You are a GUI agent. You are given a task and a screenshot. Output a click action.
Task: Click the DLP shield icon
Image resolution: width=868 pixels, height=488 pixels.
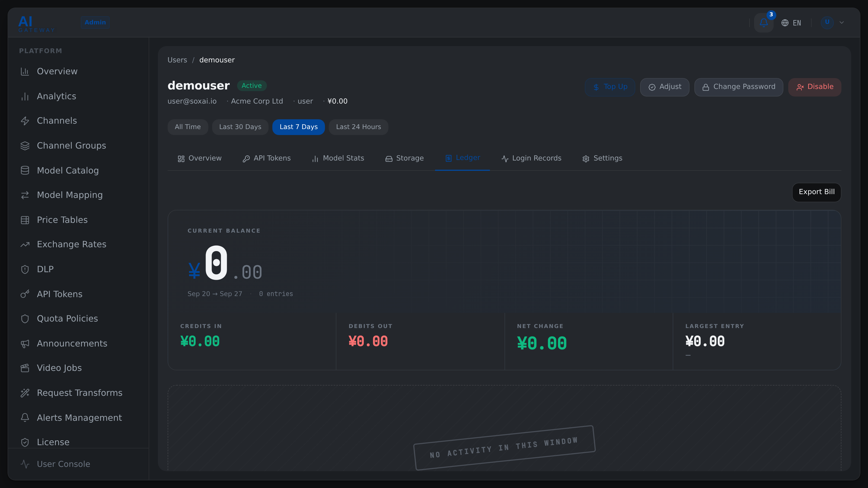pos(25,269)
